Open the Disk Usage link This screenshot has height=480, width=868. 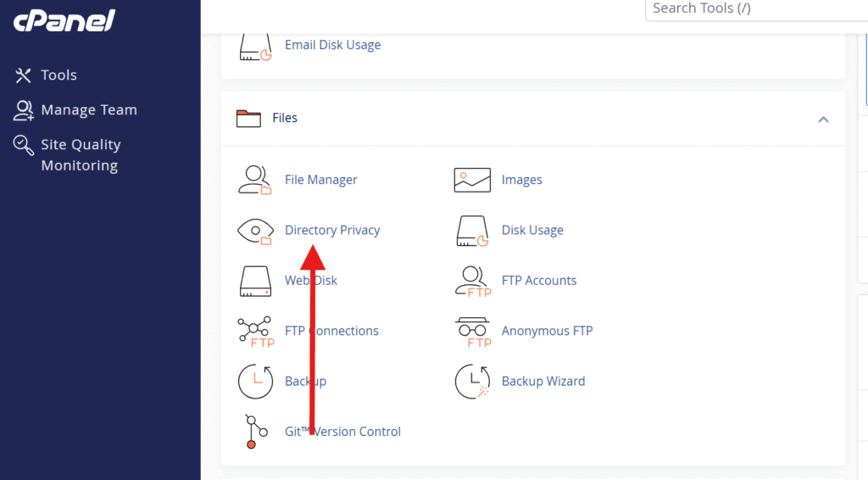[532, 231]
